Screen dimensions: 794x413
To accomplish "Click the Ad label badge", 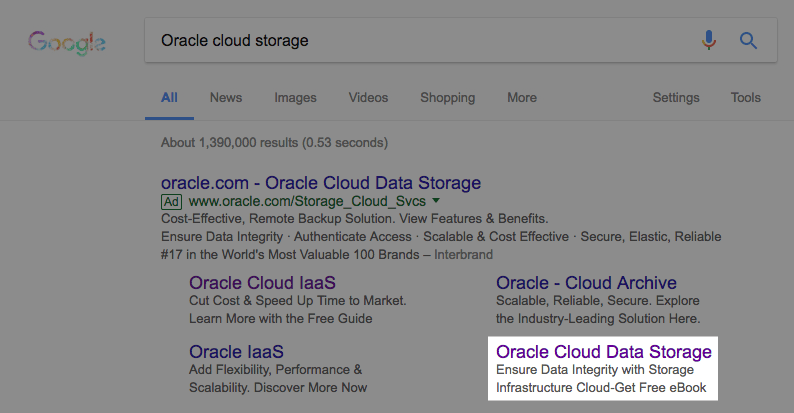I will pyautogui.click(x=170, y=201).
